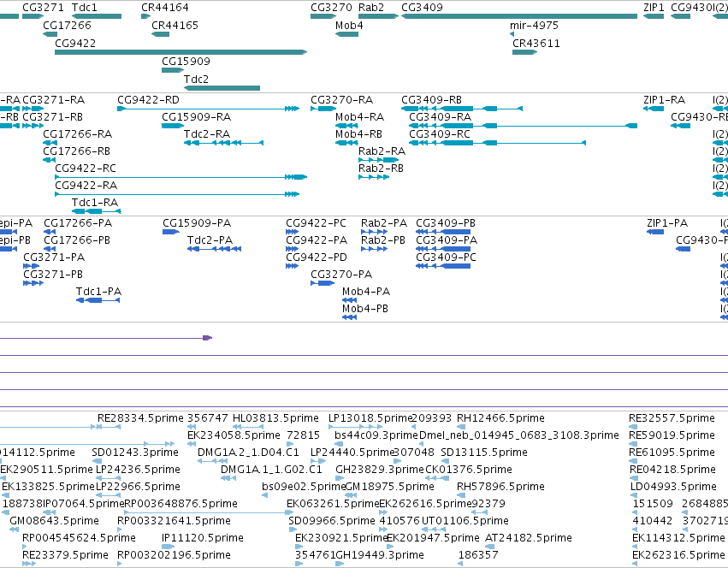This screenshot has height=568, width=728.
Task: Click the CG9422-PD protein feature
Action: [292, 266]
